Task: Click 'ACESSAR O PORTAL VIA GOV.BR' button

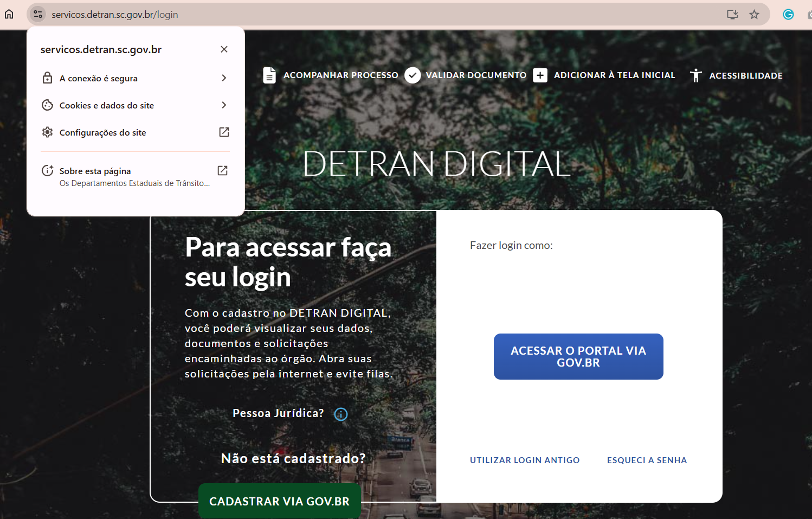Action: (578, 356)
